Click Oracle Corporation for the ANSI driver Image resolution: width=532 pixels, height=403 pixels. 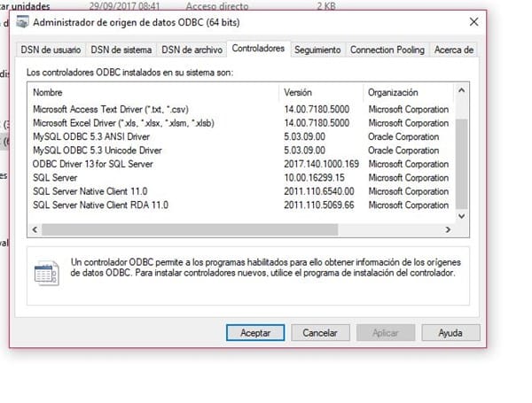pos(403,136)
